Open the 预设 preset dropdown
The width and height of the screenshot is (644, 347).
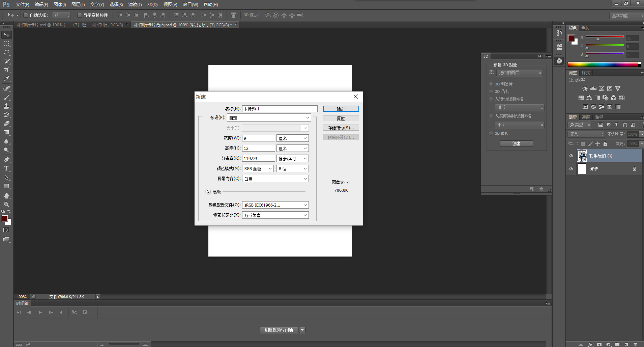click(269, 117)
